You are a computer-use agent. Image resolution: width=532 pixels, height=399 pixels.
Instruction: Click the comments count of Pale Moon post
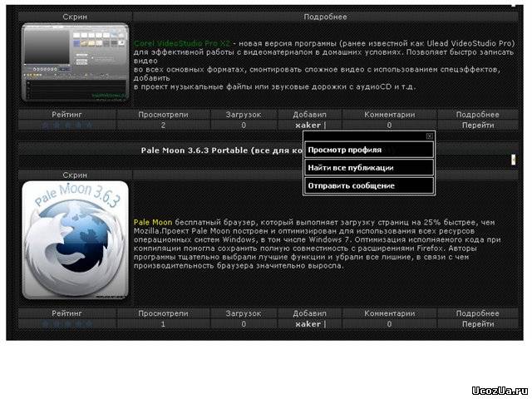pyautogui.click(x=389, y=324)
